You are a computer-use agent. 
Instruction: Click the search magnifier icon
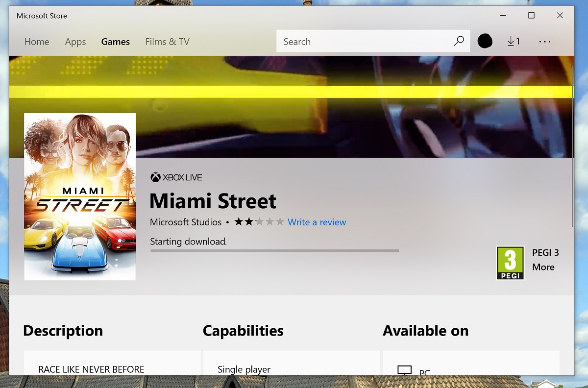pos(459,41)
